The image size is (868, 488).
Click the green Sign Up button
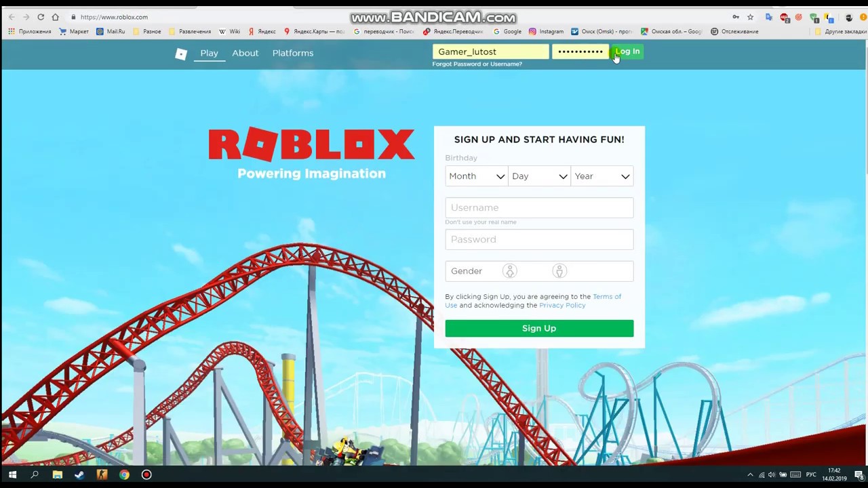pos(539,328)
